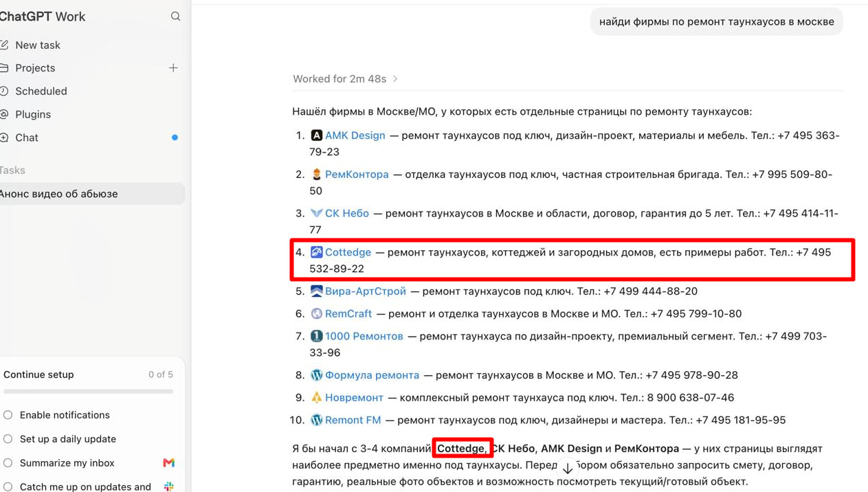Click bold Cottedge in the closing paragraph

tap(460, 449)
